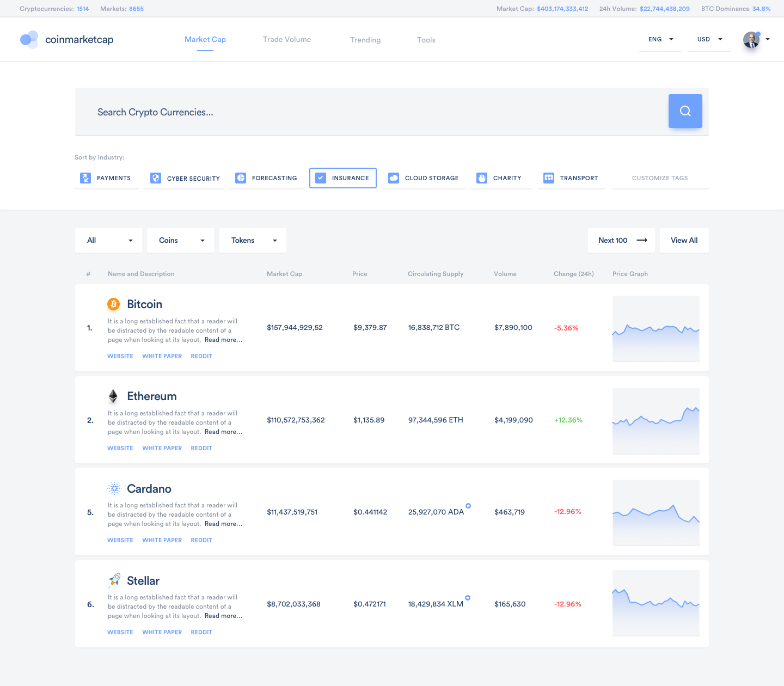Click the Price column header

(x=360, y=274)
